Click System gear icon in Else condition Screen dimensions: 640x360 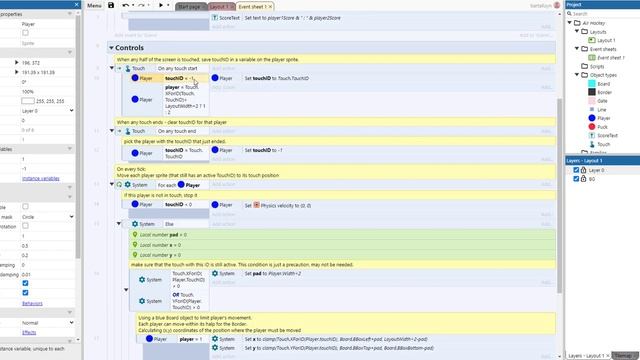click(x=135, y=224)
